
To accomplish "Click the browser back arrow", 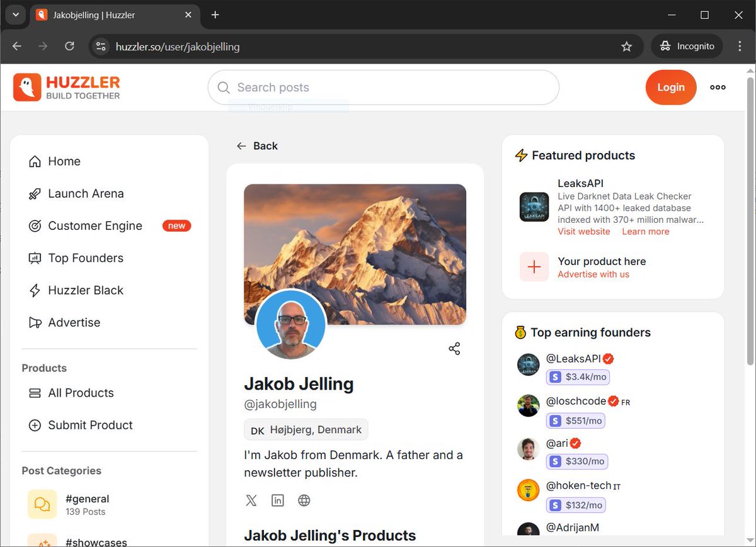I will (x=17, y=46).
